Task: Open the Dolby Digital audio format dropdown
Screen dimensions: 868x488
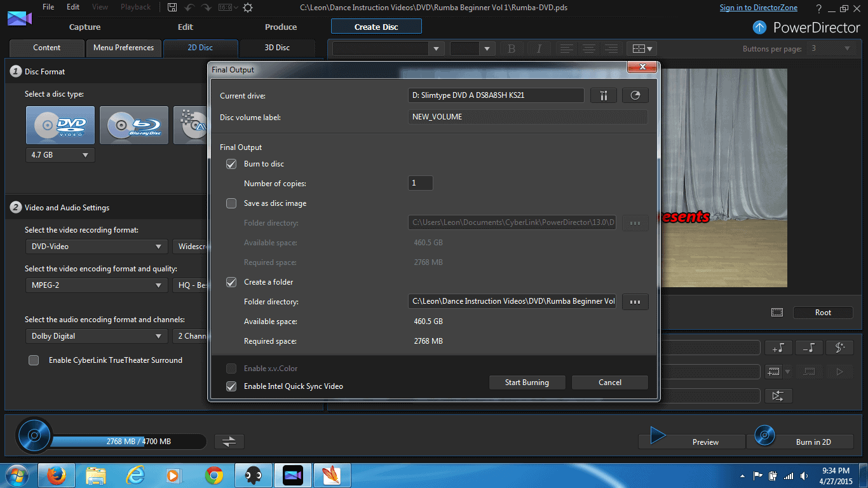Action: (97, 336)
